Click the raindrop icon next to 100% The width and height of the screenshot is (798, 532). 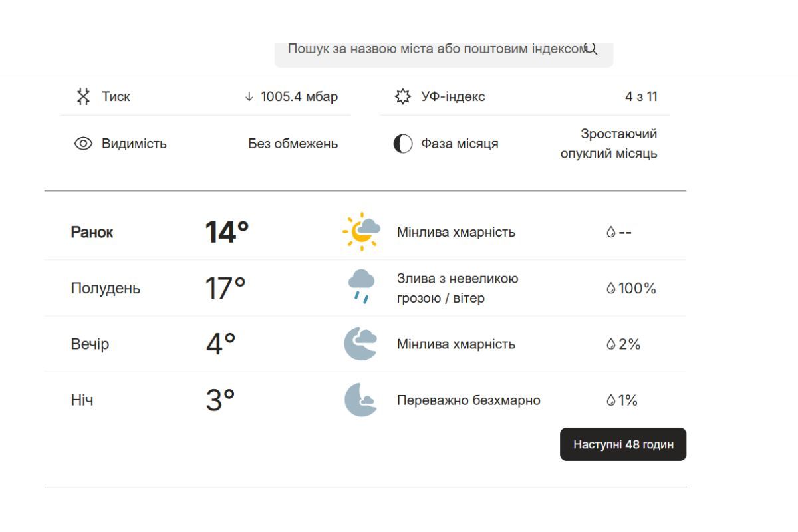(x=610, y=288)
